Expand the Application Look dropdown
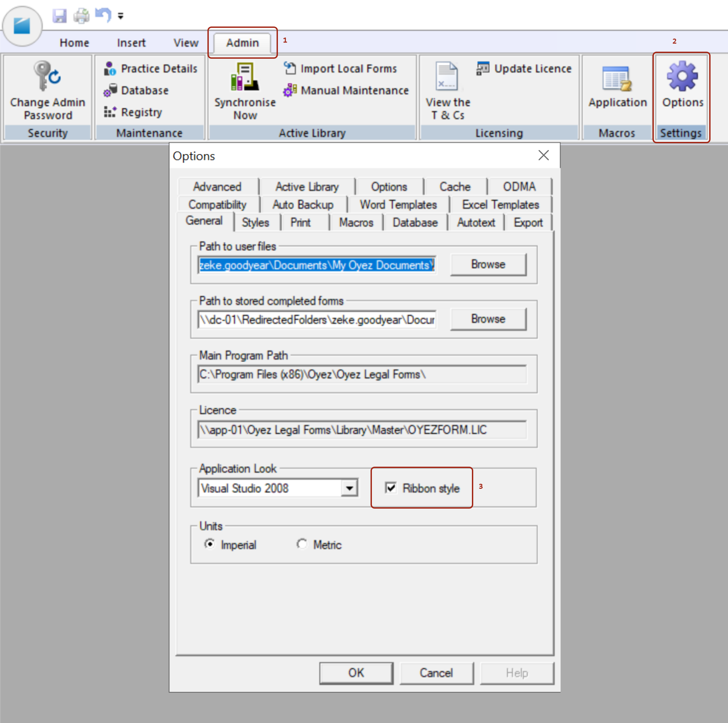This screenshot has width=728, height=723. [x=349, y=488]
